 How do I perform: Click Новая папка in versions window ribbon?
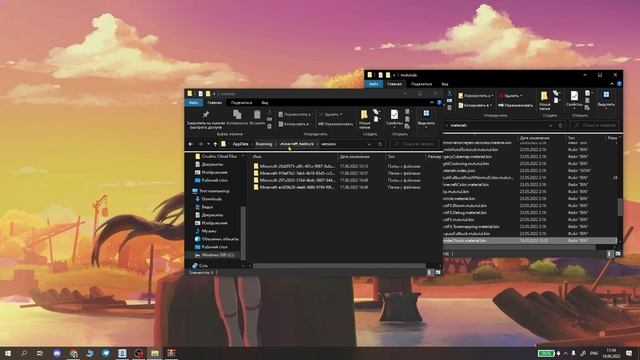point(364,119)
